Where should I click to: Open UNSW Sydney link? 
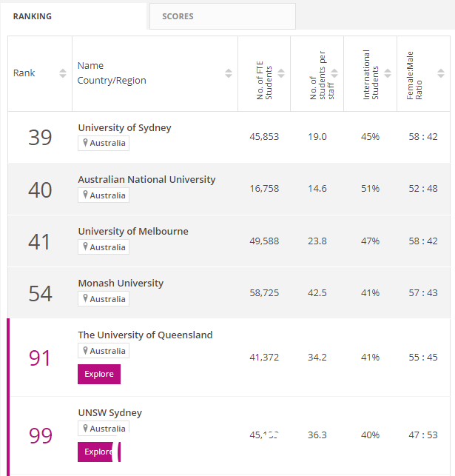109,413
